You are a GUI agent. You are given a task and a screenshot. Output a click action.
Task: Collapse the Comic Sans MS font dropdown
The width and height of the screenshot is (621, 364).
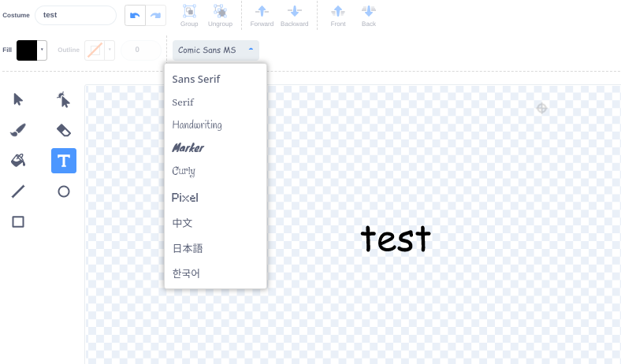[216, 50]
